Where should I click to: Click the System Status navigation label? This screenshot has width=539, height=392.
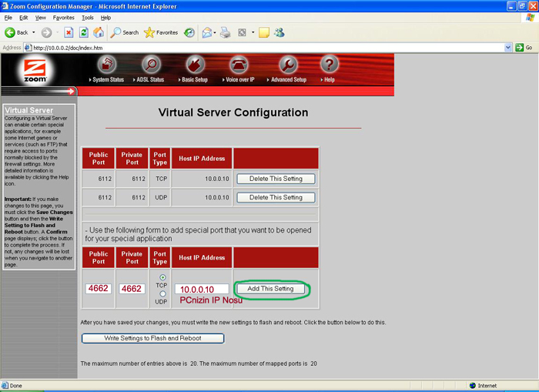[x=108, y=80]
